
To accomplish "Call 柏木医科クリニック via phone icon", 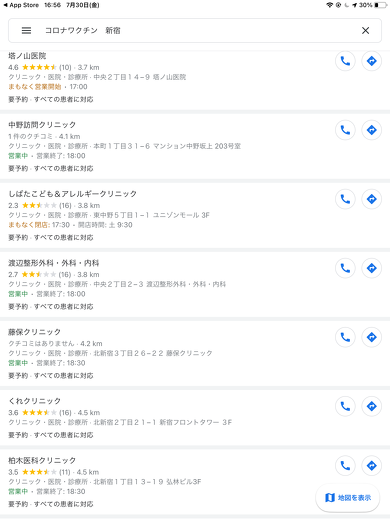I will [345, 466].
